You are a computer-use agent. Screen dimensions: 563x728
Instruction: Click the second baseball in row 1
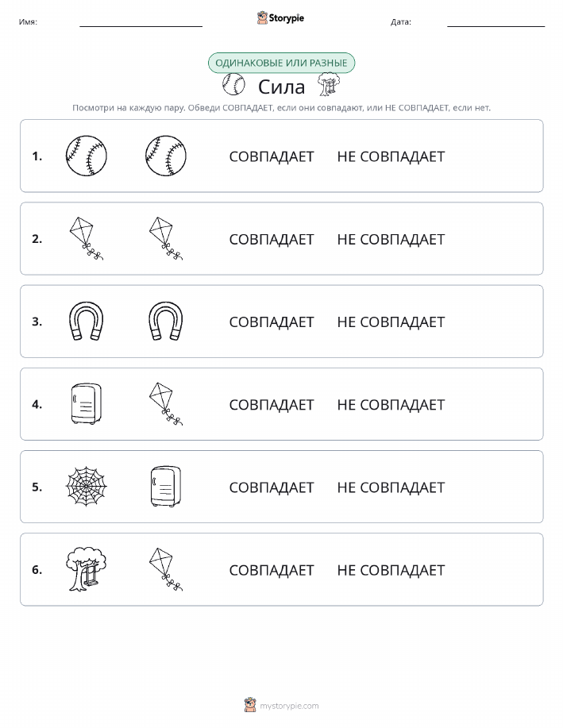tap(166, 156)
